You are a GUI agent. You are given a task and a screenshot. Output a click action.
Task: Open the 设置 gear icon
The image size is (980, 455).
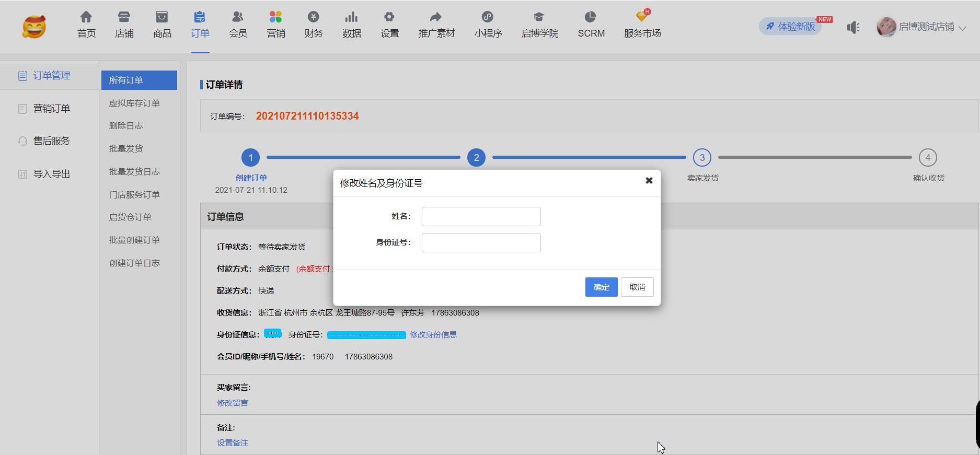click(389, 17)
